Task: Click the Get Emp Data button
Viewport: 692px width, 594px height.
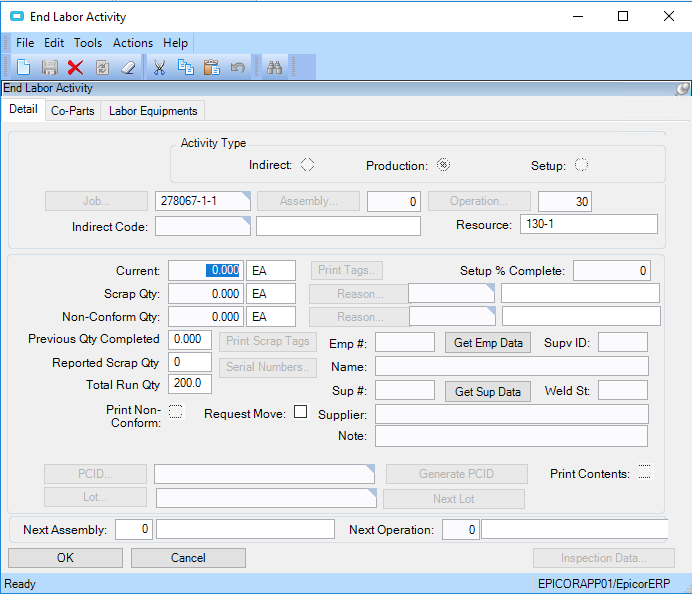Action: (x=488, y=343)
